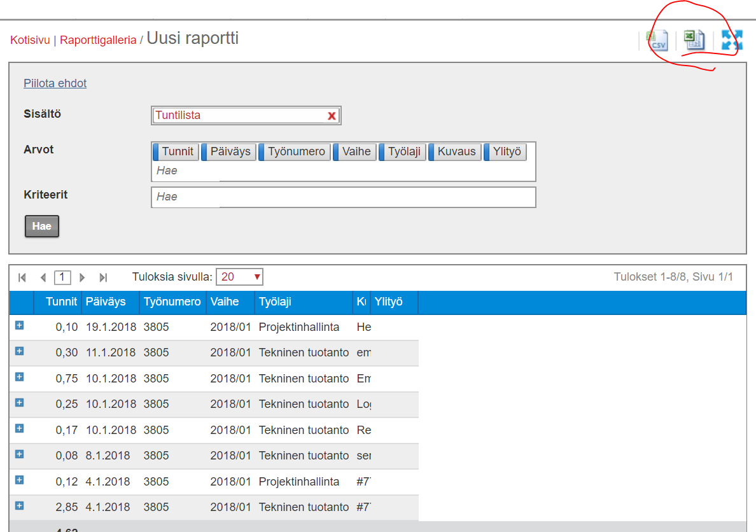This screenshot has width=756, height=532.
Task: Expand row with 0,30 hours
Action: tap(19, 351)
